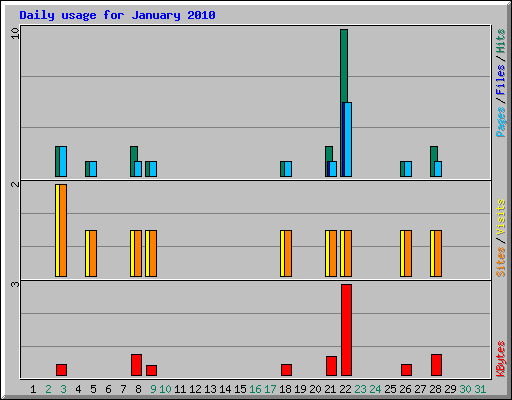Image resolution: width=512 pixels, height=400 pixels.
Task: Click the cyan Pages bar for day 26
Action: [x=408, y=169]
